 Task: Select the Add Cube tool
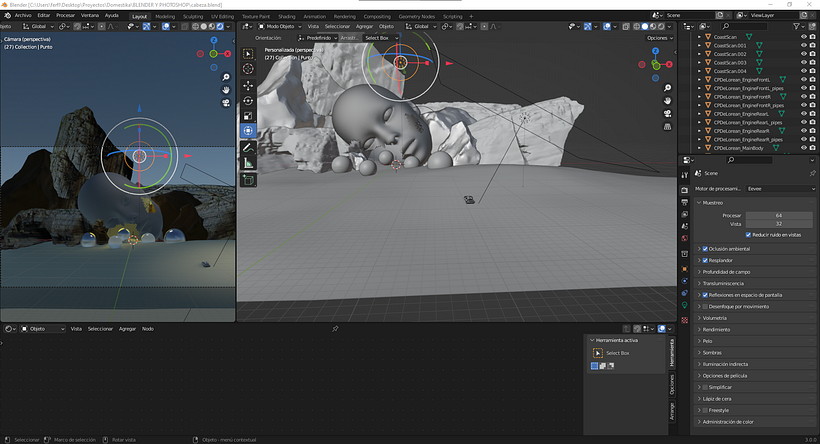point(249,180)
